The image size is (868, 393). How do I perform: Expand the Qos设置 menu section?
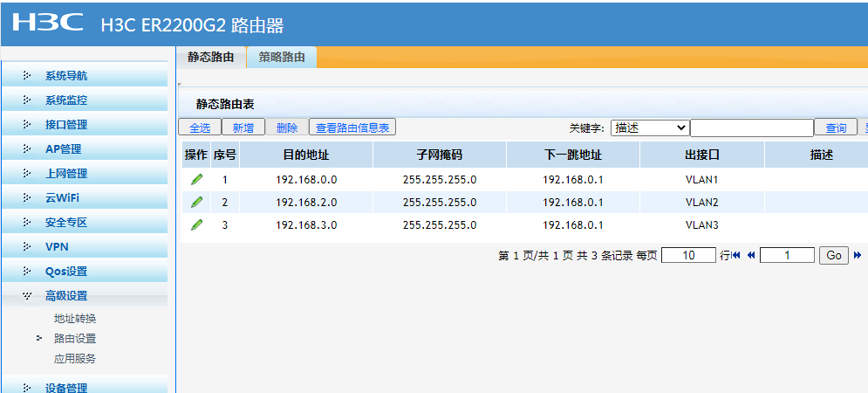85,271
